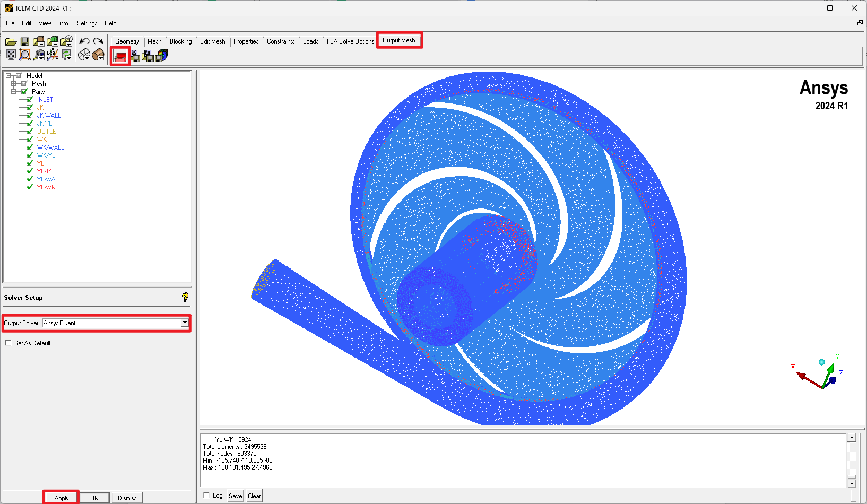Redo the last undone action

coord(98,41)
